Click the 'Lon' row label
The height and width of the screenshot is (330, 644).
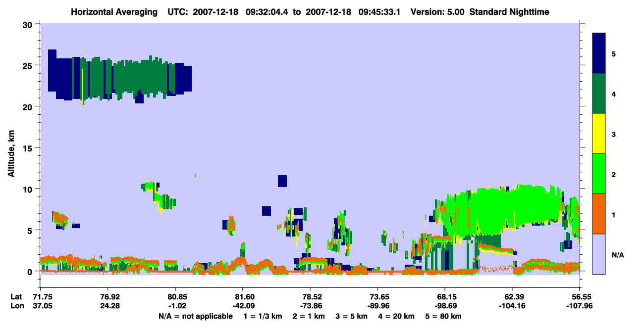coord(16,306)
